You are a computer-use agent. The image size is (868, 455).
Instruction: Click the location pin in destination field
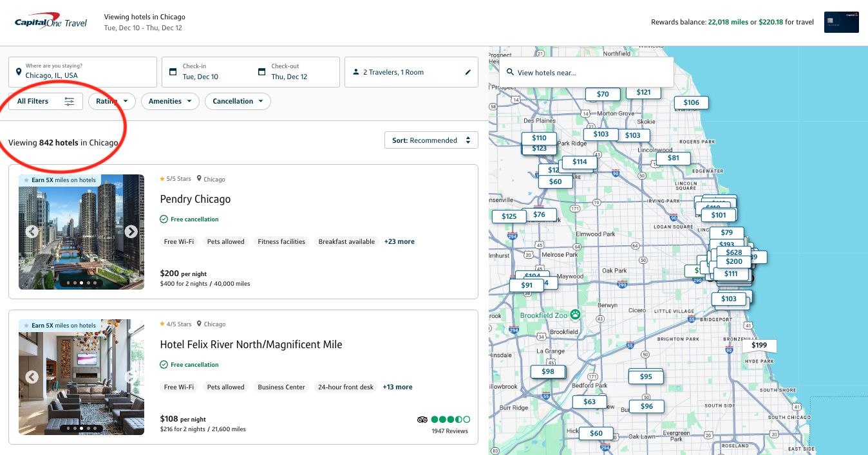pyautogui.click(x=19, y=72)
